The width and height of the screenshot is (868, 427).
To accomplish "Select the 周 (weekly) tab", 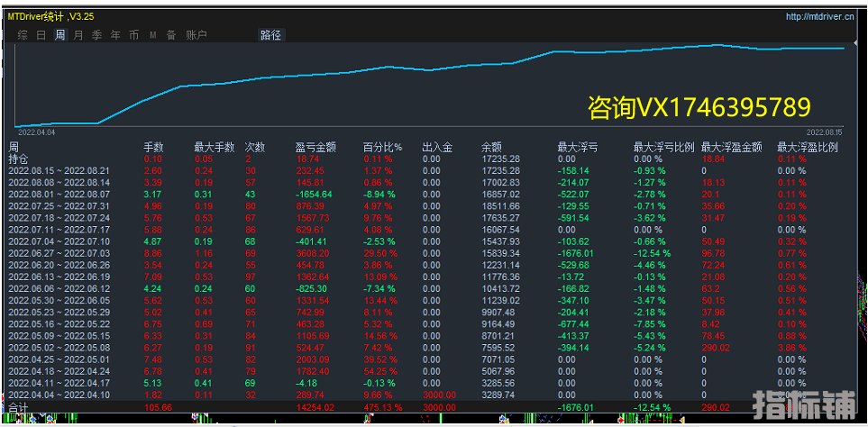I will [x=59, y=35].
